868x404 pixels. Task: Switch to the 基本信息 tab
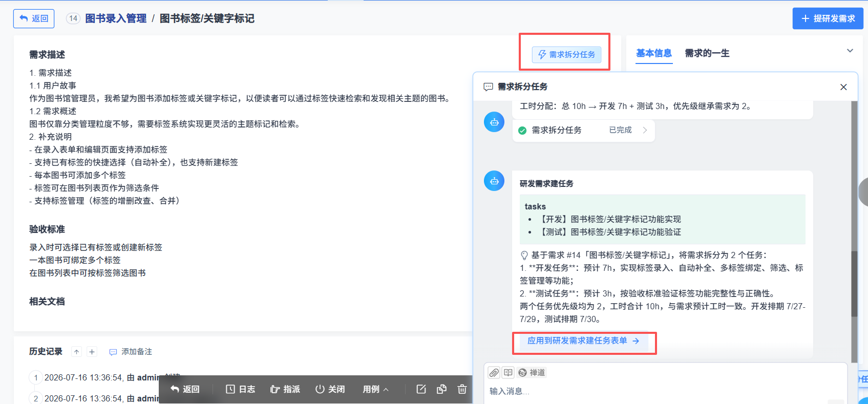(654, 53)
